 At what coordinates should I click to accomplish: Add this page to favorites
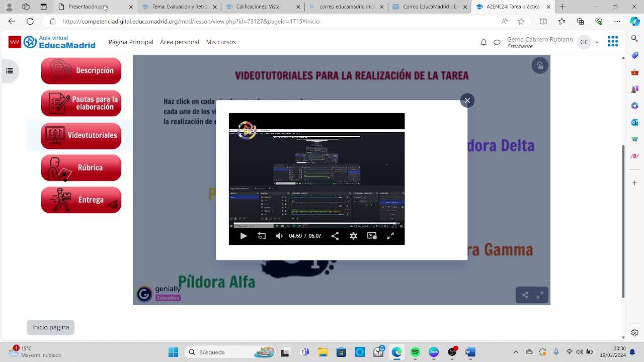521,22
